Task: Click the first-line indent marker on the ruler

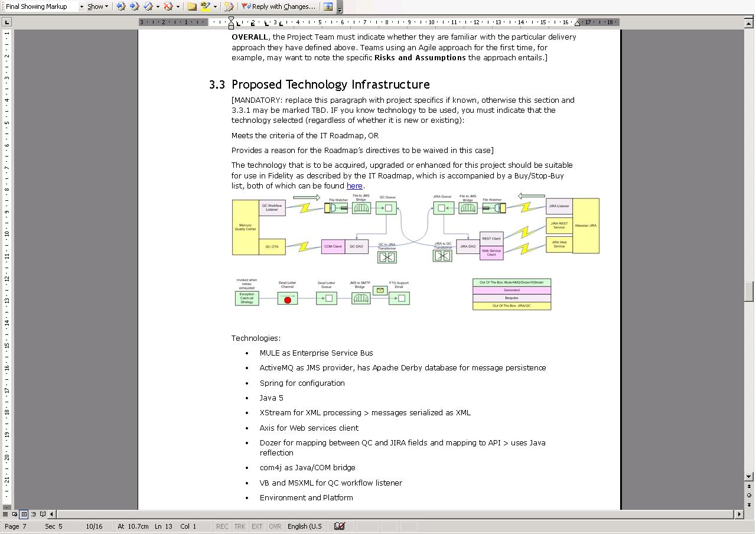Action: (231, 19)
